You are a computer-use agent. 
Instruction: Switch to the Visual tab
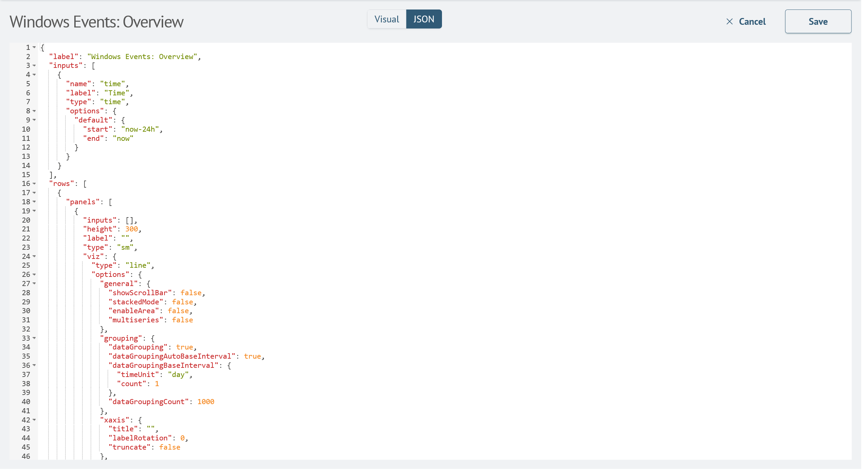(x=386, y=19)
